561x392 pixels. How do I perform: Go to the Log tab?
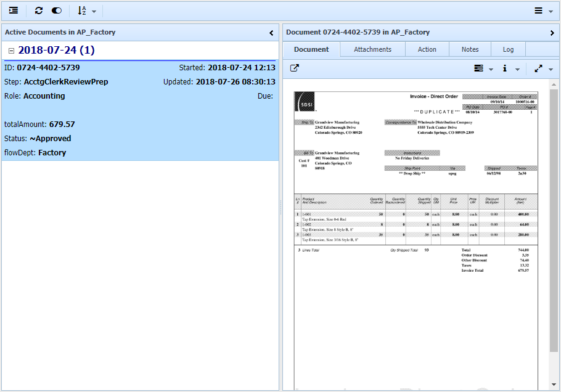(x=508, y=49)
